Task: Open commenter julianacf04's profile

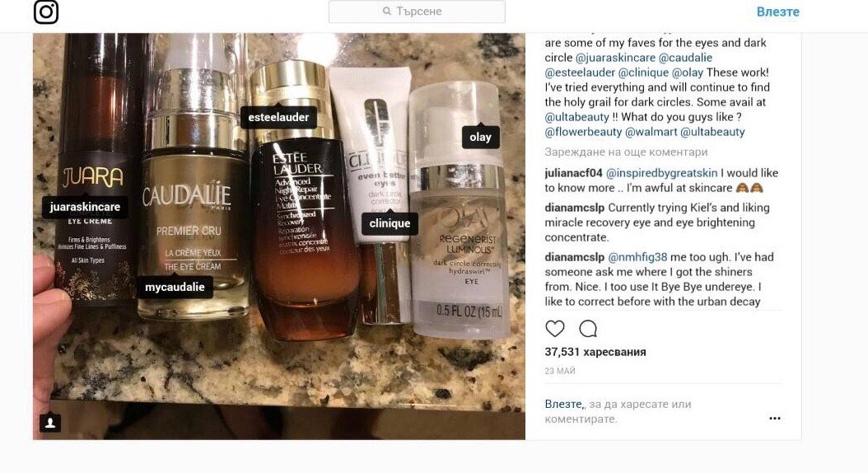Action: (573, 173)
